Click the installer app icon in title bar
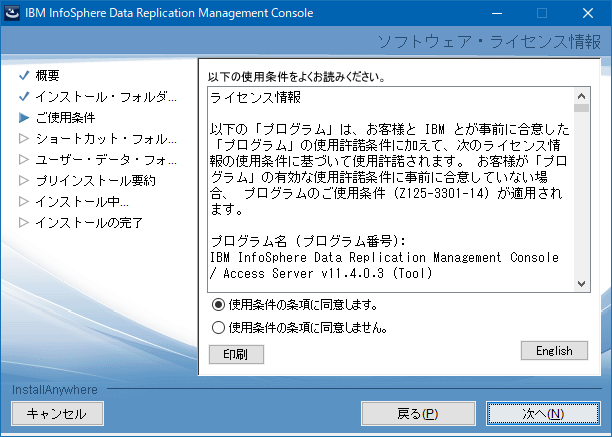Image resolution: width=612 pixels, height=437 pixels. (12, 12)
